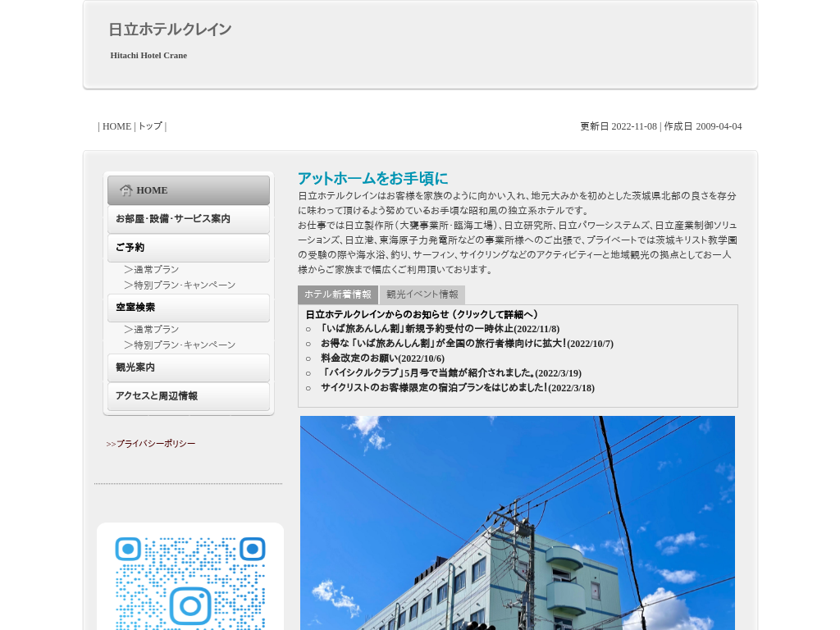Open news about いば旅あんしん割 全国拡大
Viewport: 840px width, 630px height.
coord(467,344)
